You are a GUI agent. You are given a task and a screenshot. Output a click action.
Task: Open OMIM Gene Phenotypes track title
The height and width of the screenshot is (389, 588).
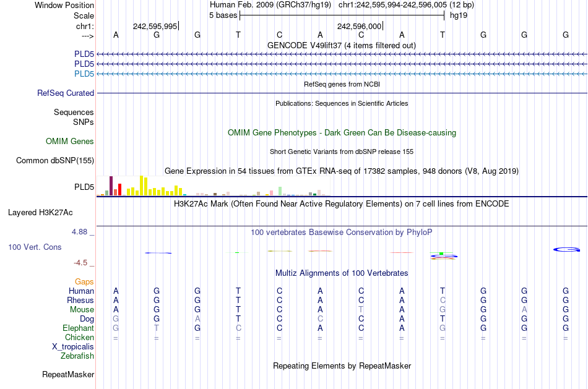point(342,133)
